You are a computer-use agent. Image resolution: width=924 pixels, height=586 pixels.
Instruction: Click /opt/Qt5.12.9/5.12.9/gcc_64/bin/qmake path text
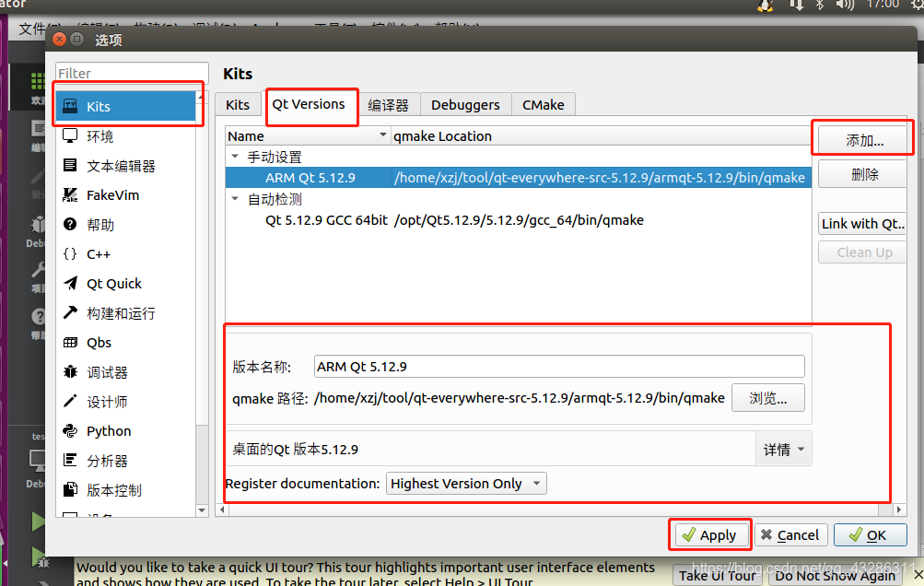click(519, 220)
